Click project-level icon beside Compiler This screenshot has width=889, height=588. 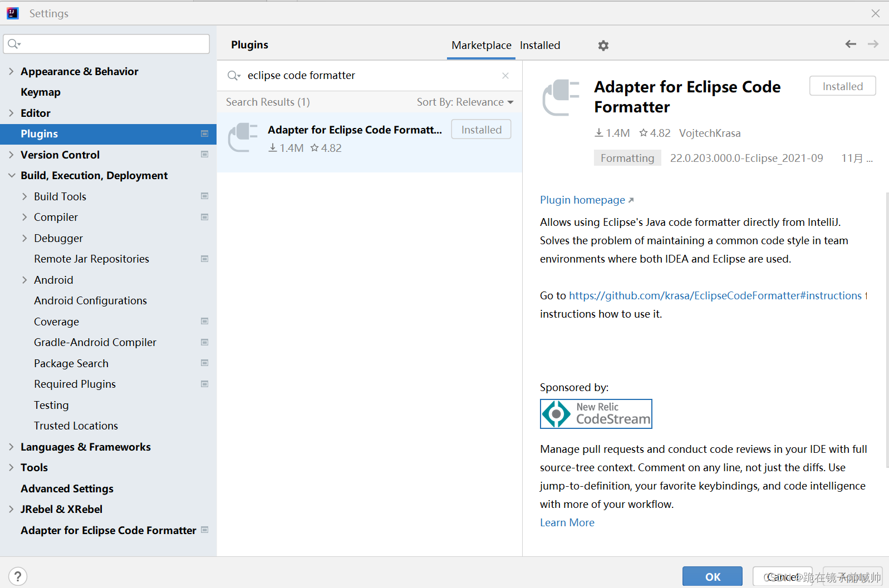(204, 217)
